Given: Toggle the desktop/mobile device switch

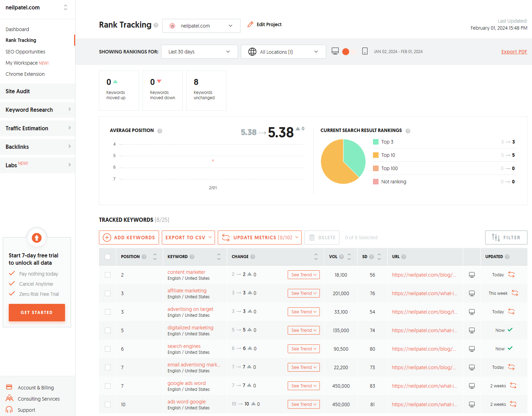Looking at the screenshot, I should click(x=350, y=52).
